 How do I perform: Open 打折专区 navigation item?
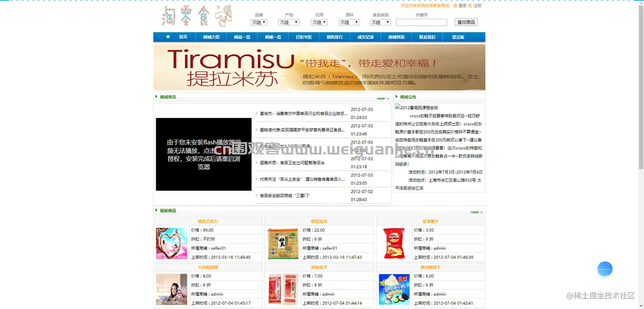click(x=304, y=37)
